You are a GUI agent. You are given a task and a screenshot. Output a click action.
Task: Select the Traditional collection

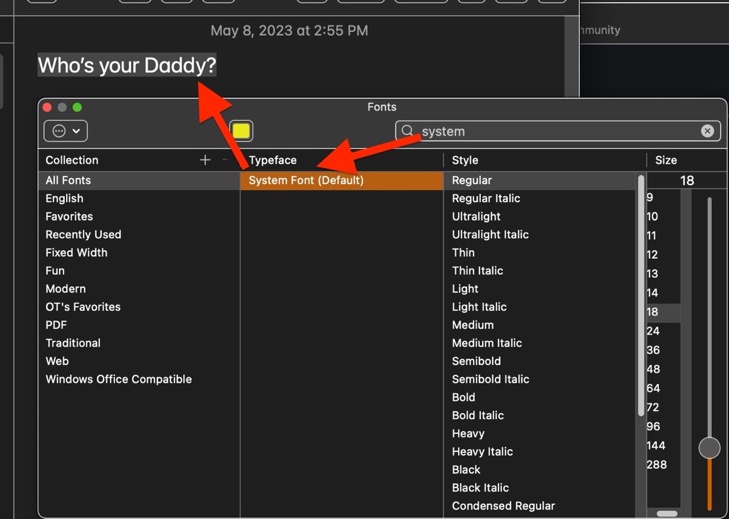click(139, 344)
